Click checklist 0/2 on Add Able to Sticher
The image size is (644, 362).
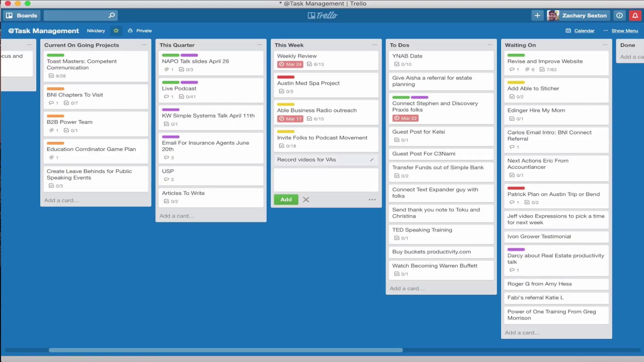(517, 97)
